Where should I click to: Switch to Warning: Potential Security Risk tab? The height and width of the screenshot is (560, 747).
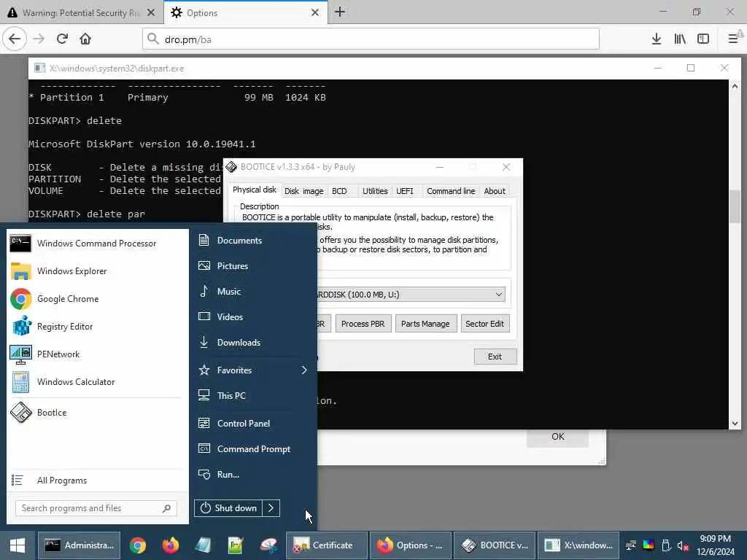(x=82, y=12)
